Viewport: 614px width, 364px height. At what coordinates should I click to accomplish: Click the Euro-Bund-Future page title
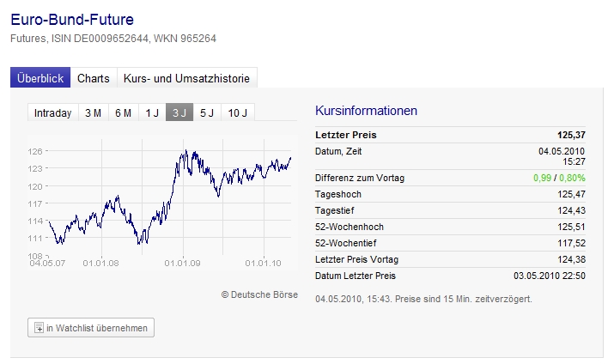click(x=72, y=19)
